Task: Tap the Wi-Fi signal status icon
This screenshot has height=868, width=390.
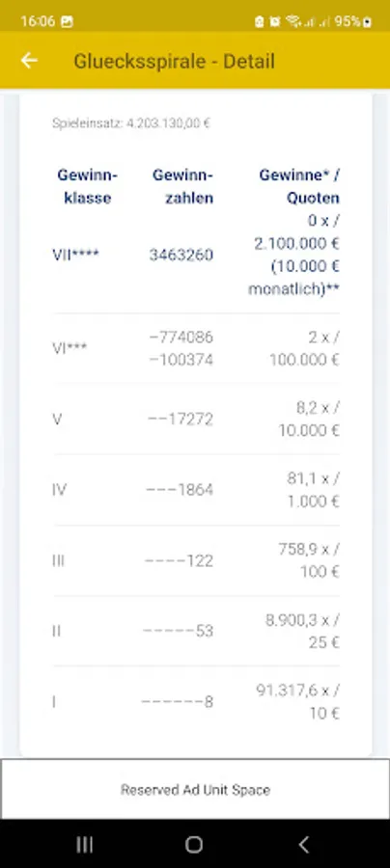Action: pyautogui.click(x=292, y=21)
